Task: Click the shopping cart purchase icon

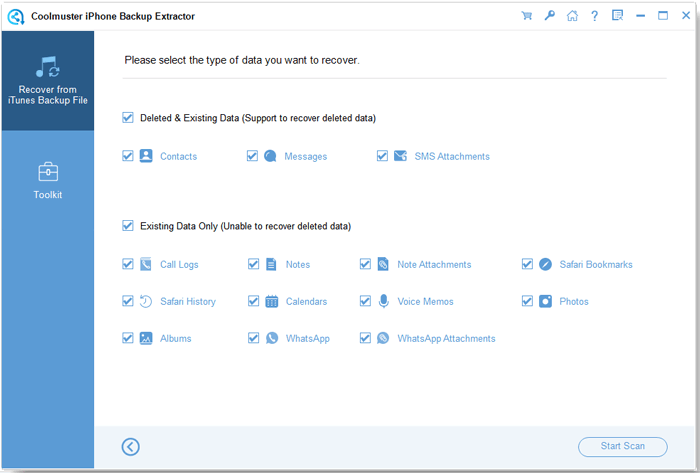Action: point(527,16)
